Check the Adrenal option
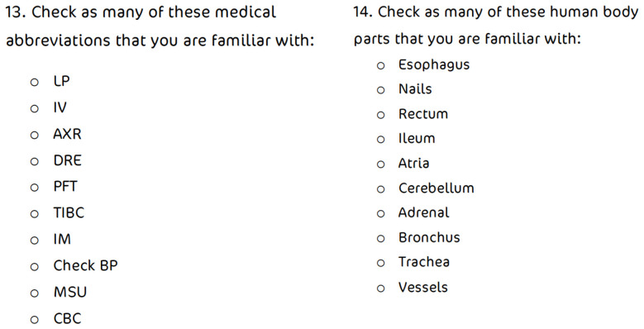644x329 pixels. click(x=381, y=214)
